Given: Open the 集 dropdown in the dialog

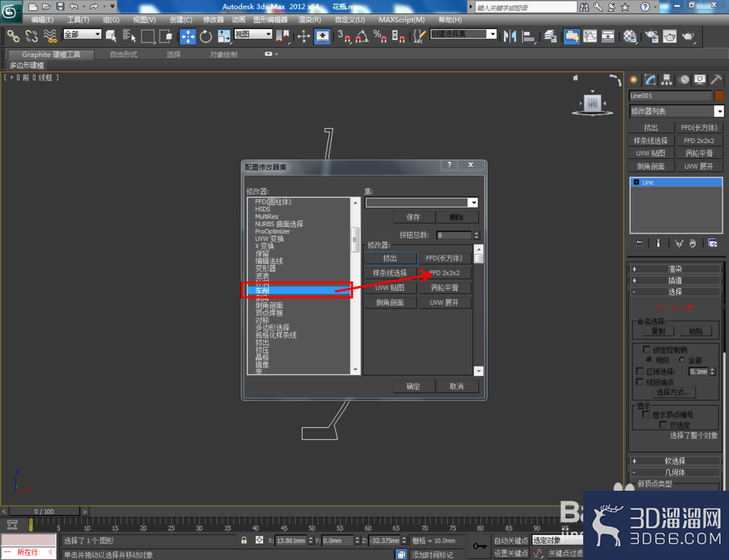Looking at the screenshot, I should pos(421,202).
